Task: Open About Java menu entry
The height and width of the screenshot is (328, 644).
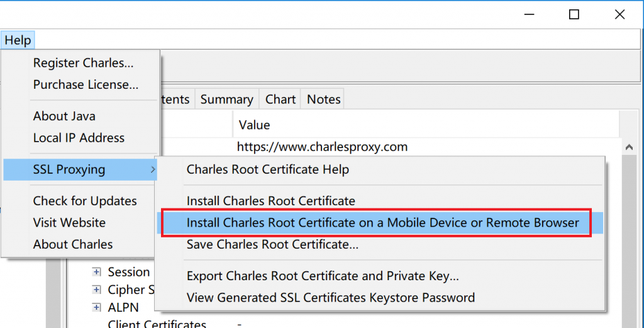Action: [x=80, y=116]
